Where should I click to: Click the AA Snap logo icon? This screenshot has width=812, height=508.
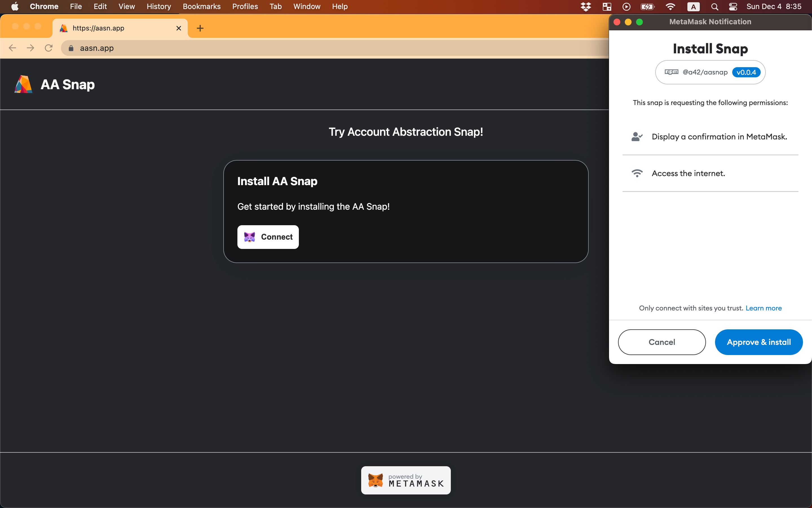23,84
